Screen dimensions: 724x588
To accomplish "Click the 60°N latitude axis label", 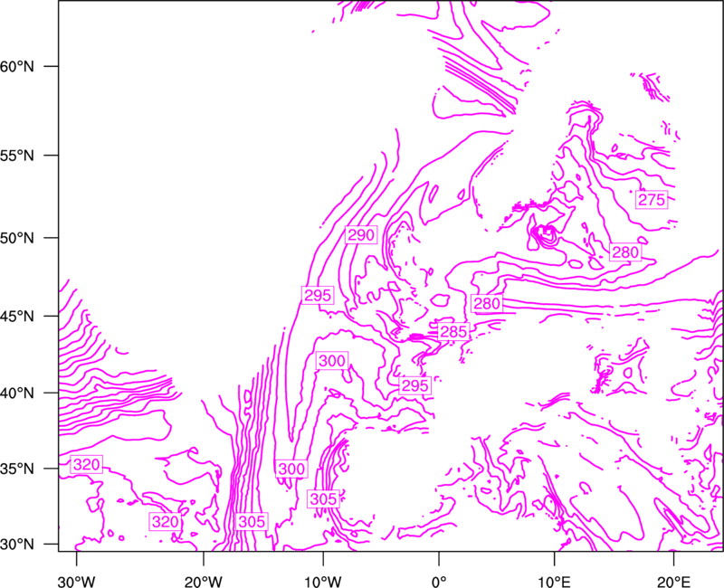I will [x=17, y=66].
